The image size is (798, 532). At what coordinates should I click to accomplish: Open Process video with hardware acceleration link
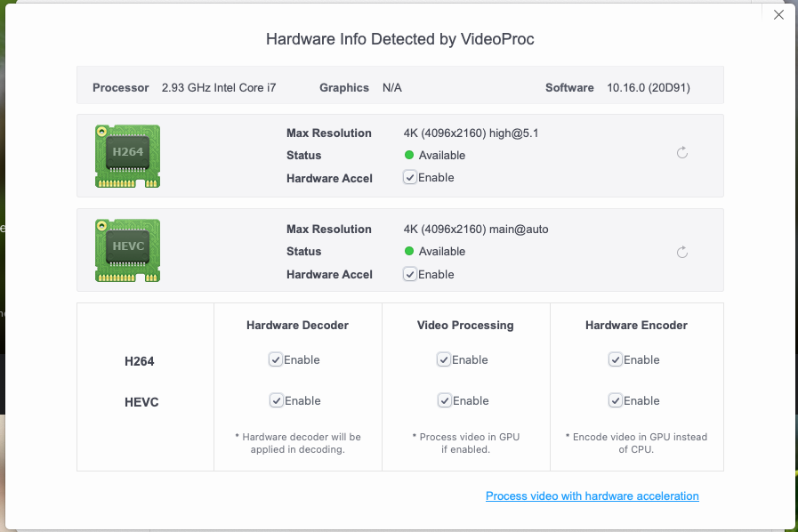(x=592, y=496)
